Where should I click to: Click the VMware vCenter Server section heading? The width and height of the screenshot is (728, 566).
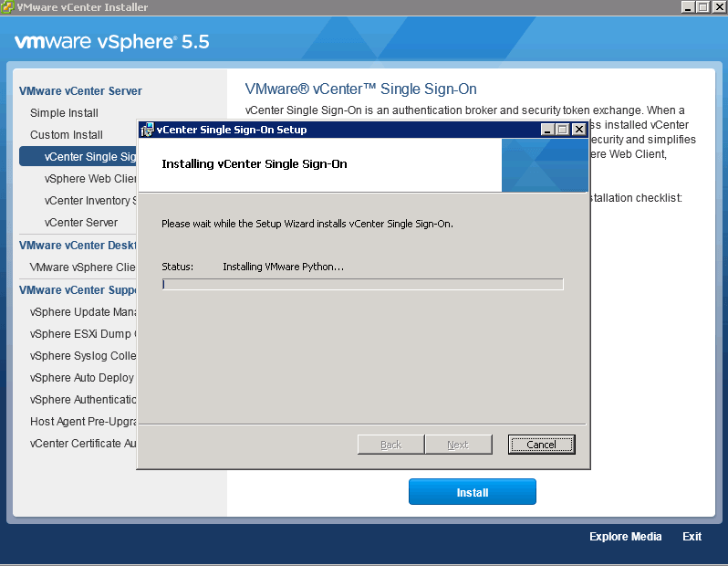coord(80,91)
